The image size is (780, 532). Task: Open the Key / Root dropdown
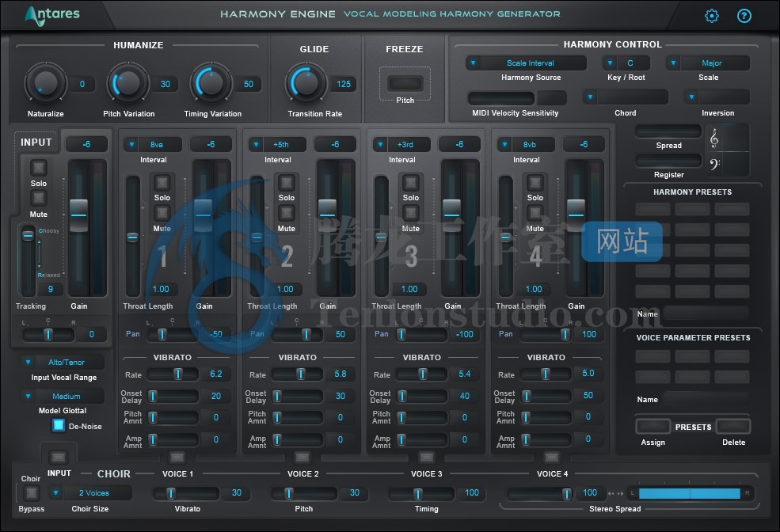click(x=626, y=63)
